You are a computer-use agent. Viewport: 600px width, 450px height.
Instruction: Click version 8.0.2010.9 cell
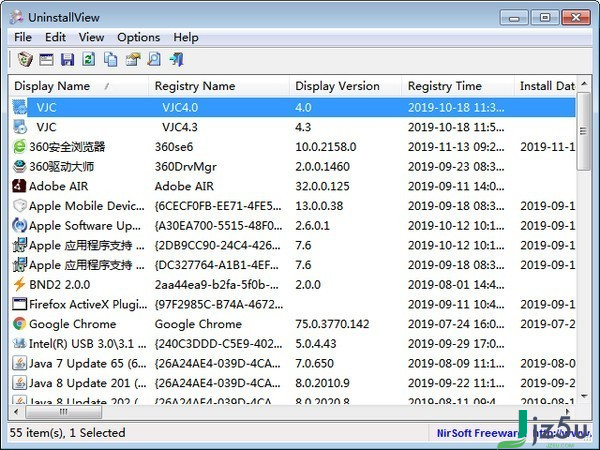pyautogui.click(x=323, y=383)
